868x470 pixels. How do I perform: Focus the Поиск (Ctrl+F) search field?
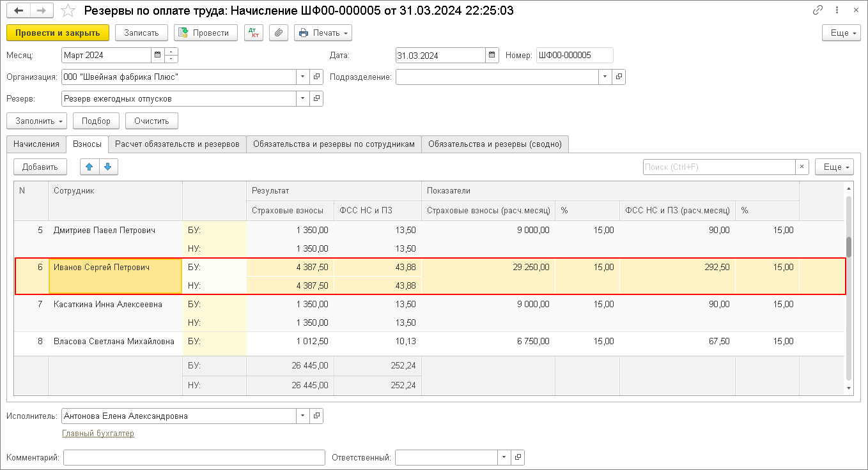click(x=719, y=167)
